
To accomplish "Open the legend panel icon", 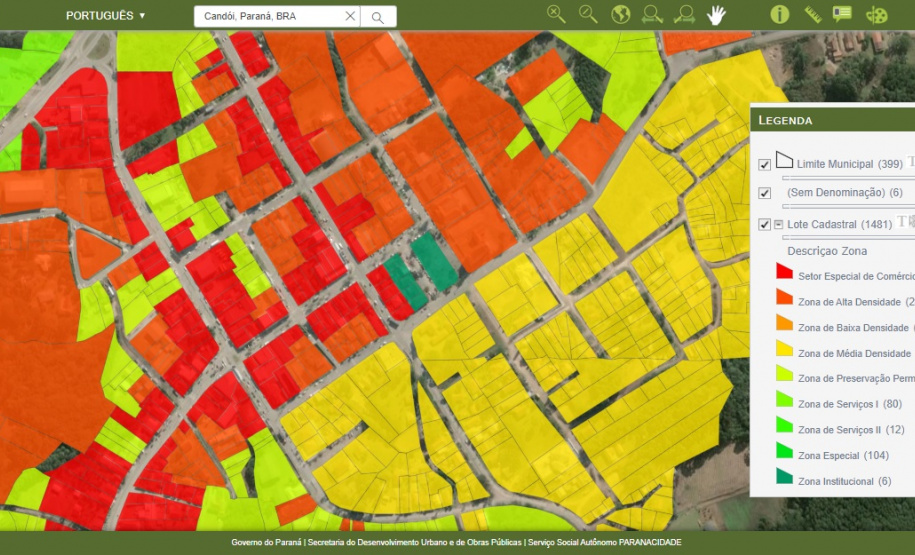I will coord(843,15).
